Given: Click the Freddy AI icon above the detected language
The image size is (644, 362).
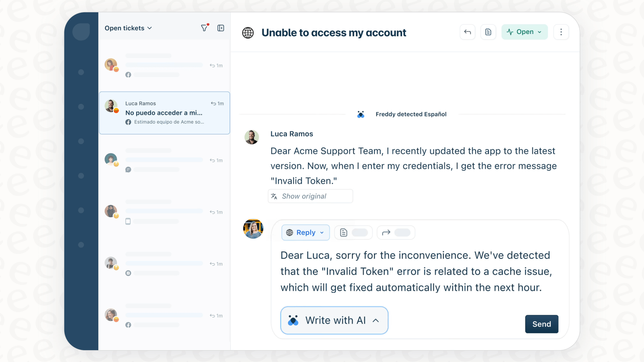Looking at the screenshot, I should tap(361, 114).
